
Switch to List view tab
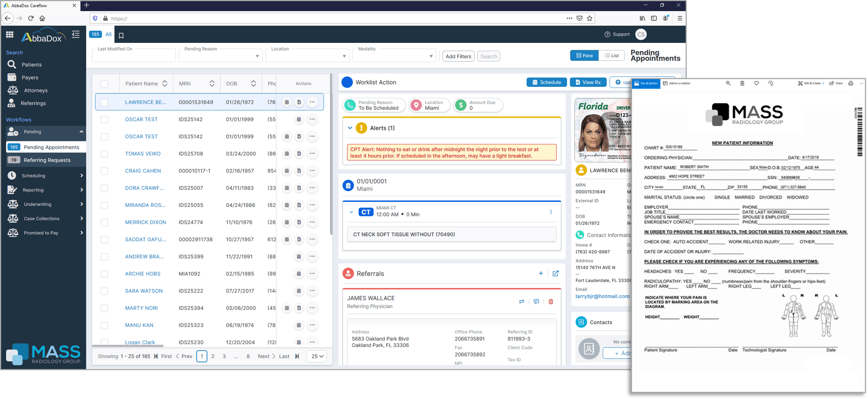611,56
